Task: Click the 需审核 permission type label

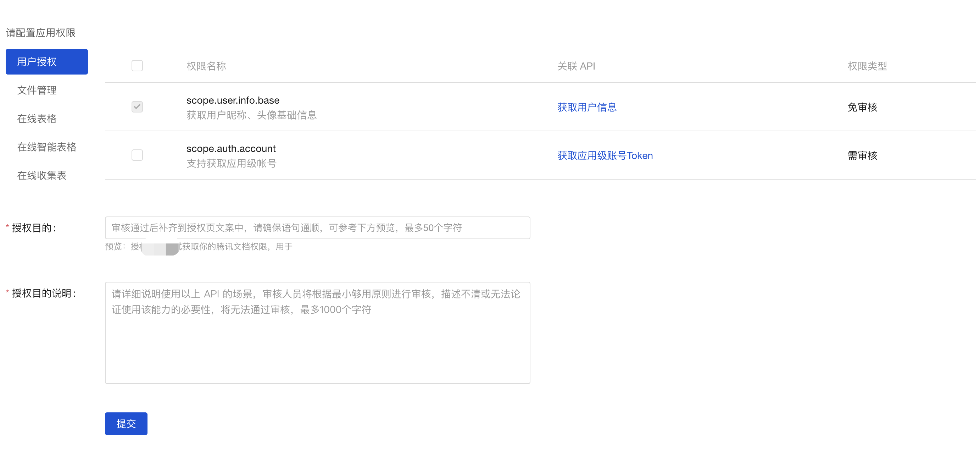Action: 862,156
